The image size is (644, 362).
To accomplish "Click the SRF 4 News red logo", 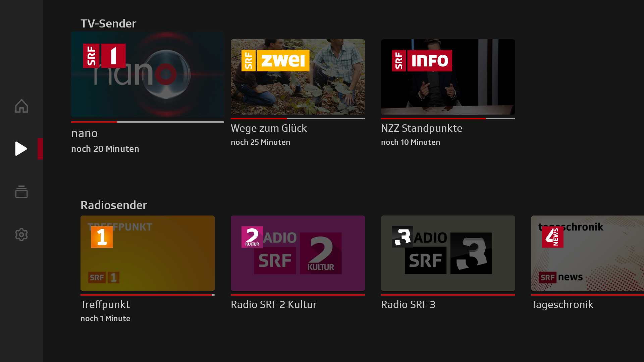I will (552, 237).
